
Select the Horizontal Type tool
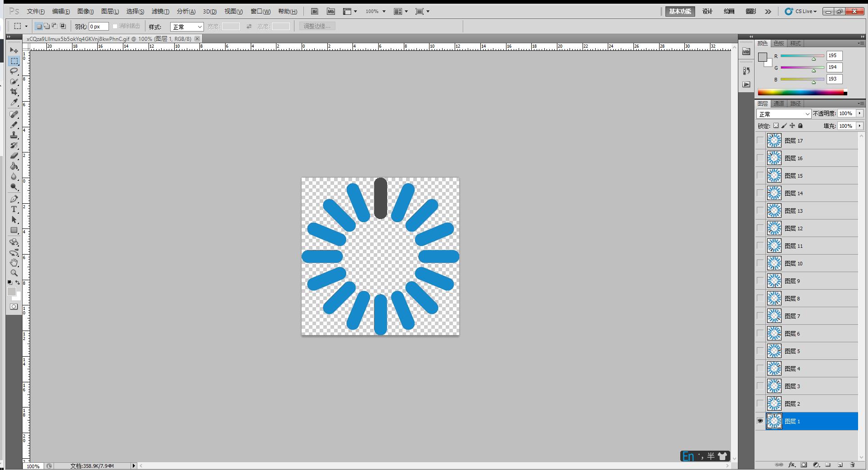(x=14, y=210)
